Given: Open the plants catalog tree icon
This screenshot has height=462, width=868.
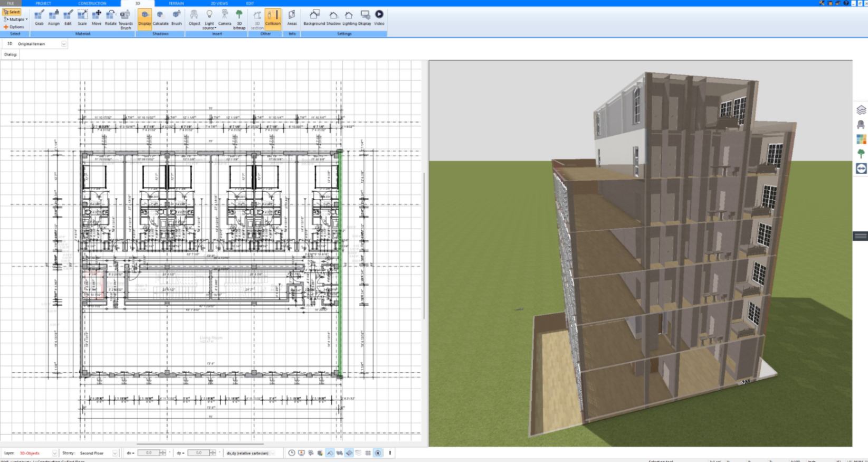Looking at the screenshot, I should (x=861, y=154).
